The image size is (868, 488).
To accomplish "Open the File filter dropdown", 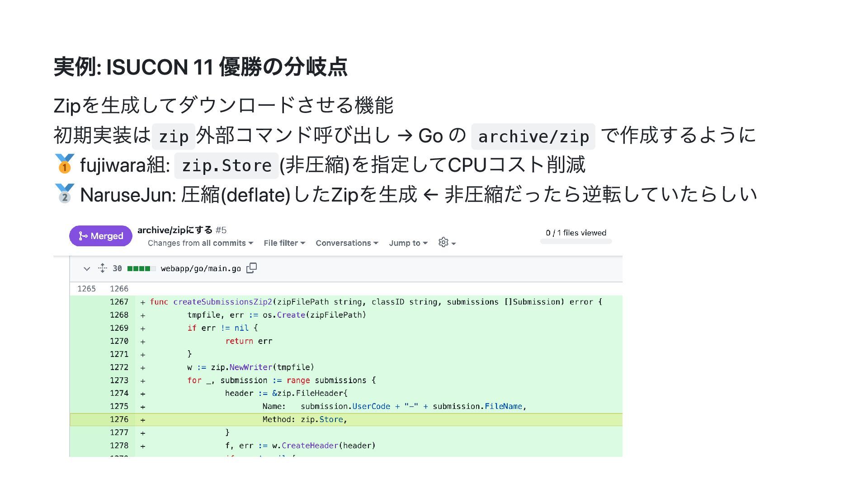I will (x=284, y=243).
